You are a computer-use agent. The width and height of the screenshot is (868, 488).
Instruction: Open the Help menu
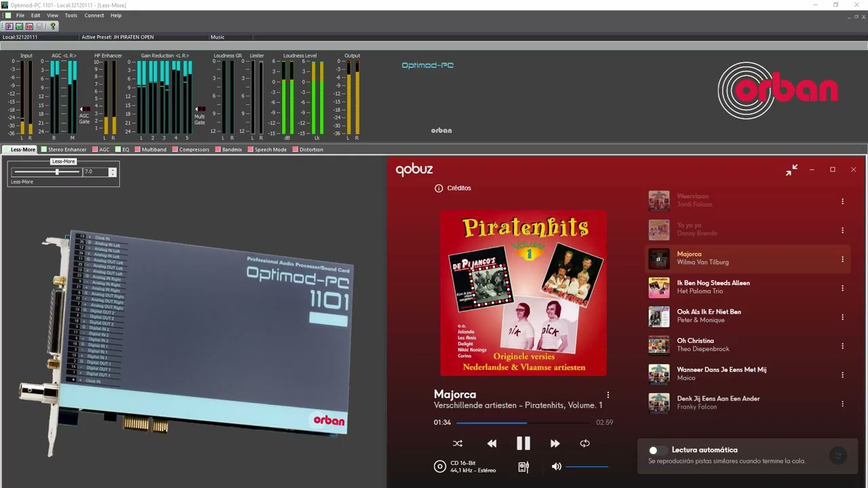pos(116,15)
